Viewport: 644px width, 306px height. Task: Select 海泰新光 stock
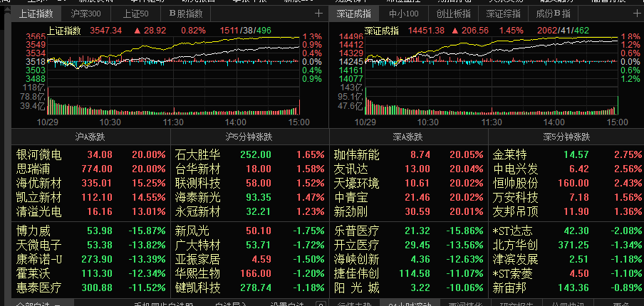[250, 197]
